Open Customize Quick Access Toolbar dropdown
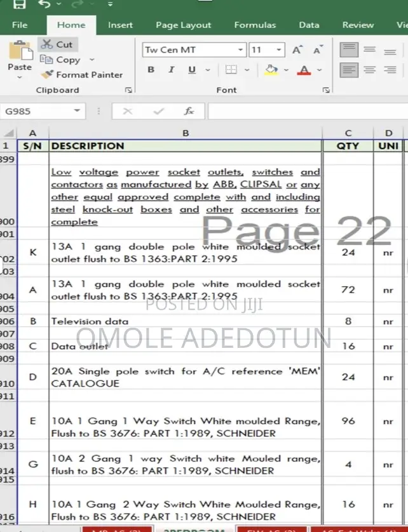 click(x=110, y=4)
